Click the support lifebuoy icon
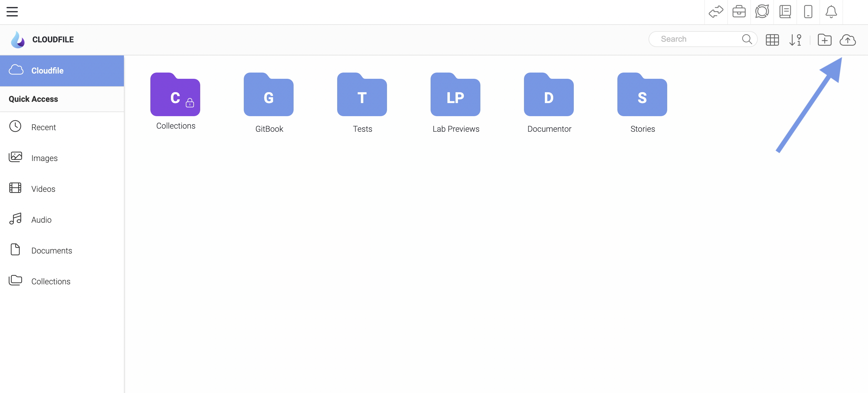 (762, 12)
